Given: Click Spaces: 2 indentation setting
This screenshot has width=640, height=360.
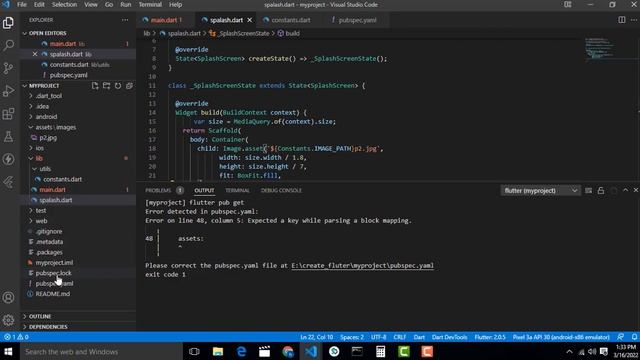Looking at the screenshot, I should tap(352, 337).
